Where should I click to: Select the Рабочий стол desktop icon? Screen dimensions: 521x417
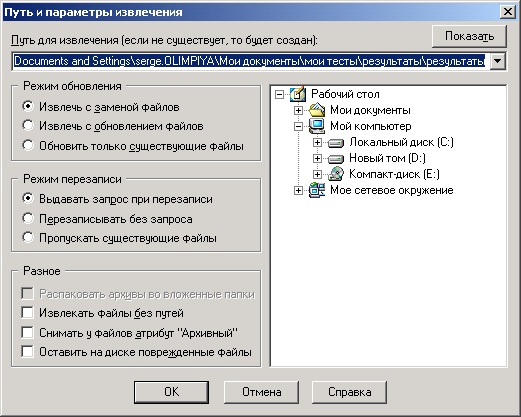(298, 94)
